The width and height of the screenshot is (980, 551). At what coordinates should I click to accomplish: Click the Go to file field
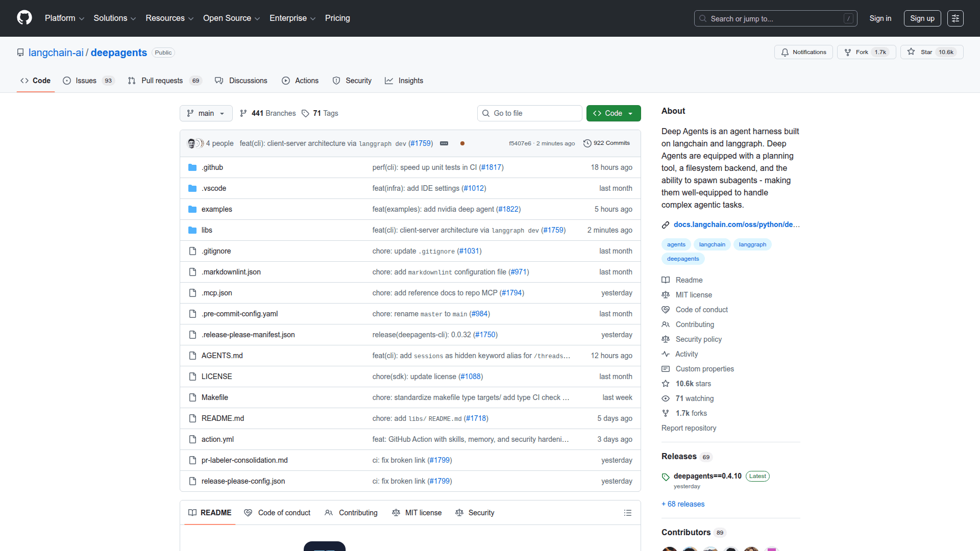coord(529,113)
